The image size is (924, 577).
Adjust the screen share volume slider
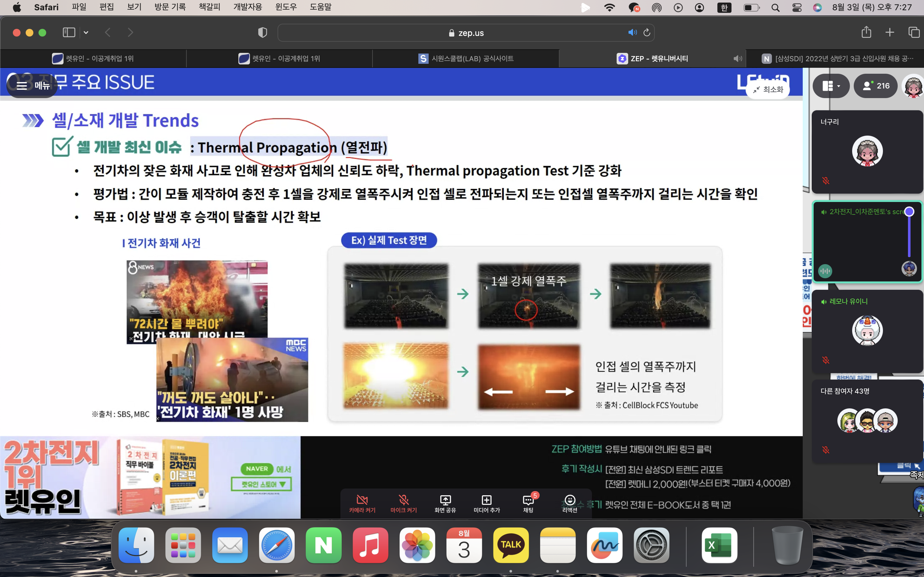click(909, 212)
